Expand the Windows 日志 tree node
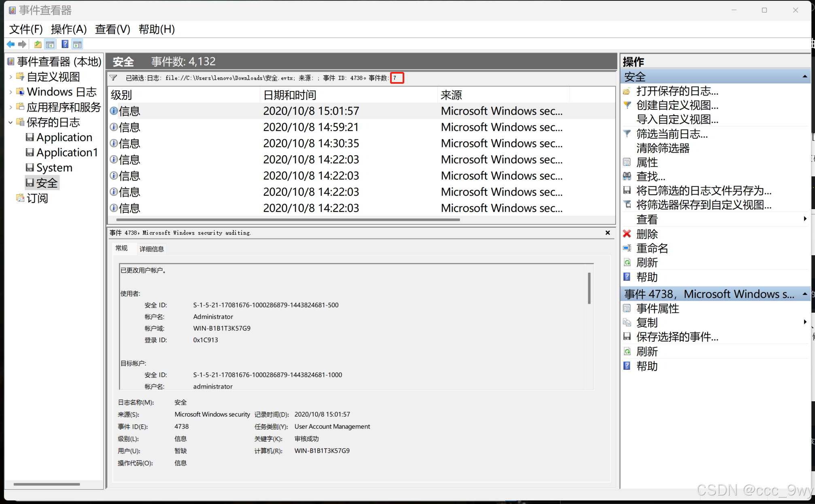 [x=11, y=92]
